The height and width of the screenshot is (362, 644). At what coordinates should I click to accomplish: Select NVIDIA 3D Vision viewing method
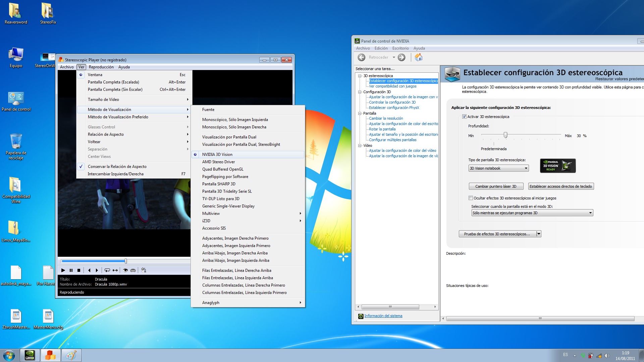(x=248, y=155)
